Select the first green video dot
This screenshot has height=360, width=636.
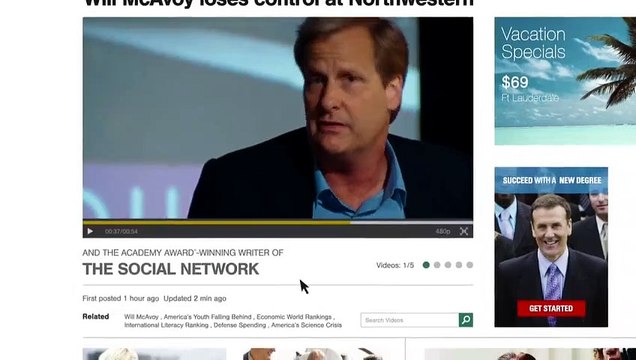click(426, 265)
